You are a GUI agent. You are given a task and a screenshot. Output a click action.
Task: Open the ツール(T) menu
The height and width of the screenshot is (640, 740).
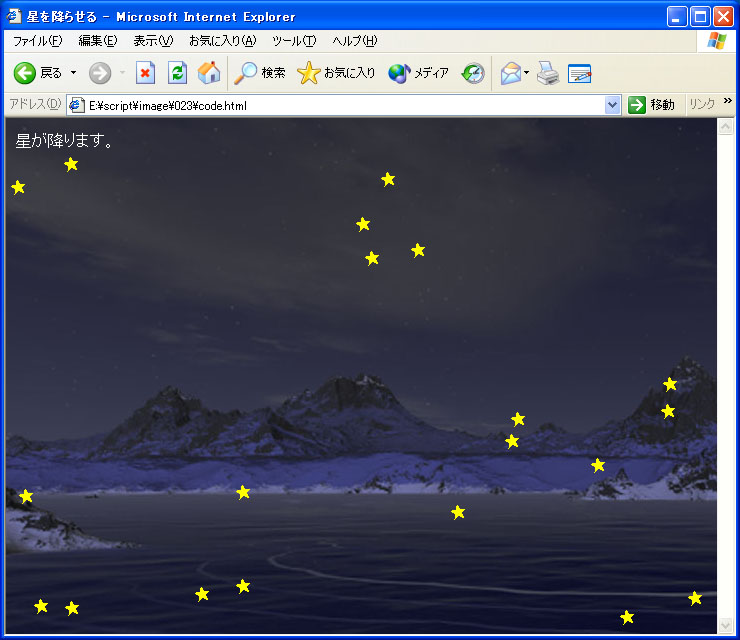coord(294,41)
